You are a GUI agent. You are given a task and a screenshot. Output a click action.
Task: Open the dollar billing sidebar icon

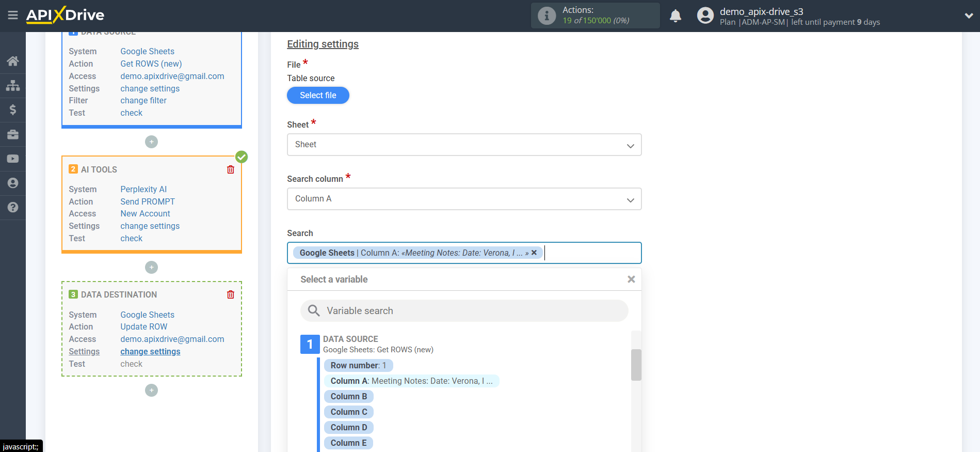point(13,110)
